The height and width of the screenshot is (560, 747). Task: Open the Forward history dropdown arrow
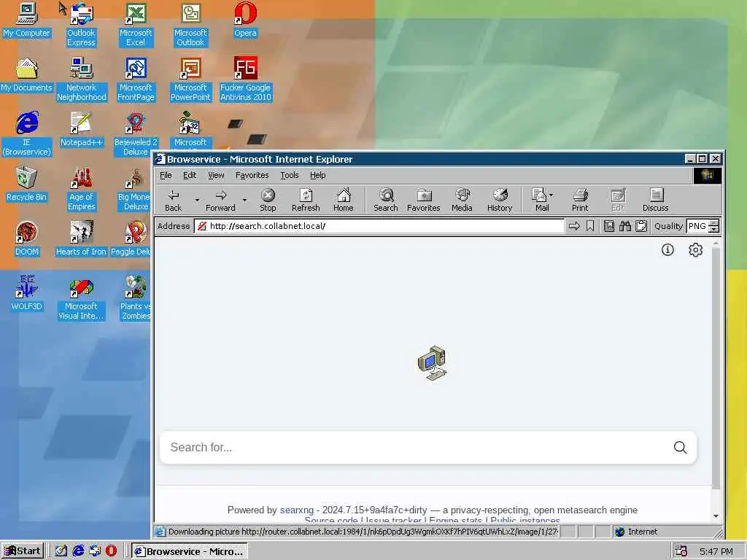[244, 200]
